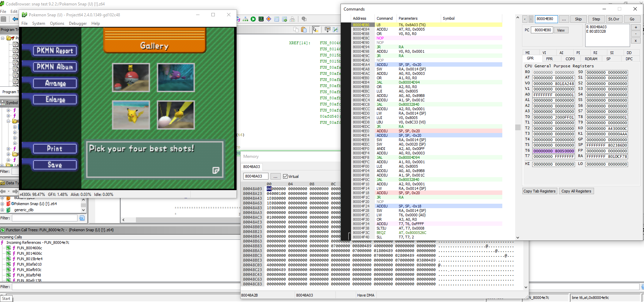Click the Memory address field 80048A03
This screenshot has height=302, width=644.
coord(256,176)
